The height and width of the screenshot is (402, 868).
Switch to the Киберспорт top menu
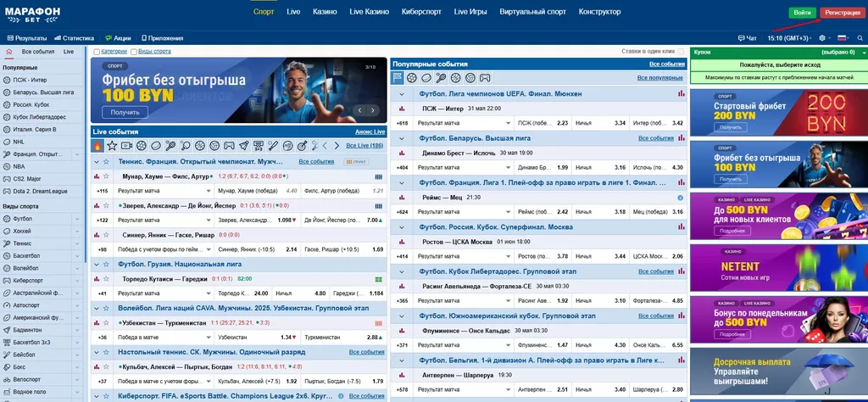tap(420, 12)
